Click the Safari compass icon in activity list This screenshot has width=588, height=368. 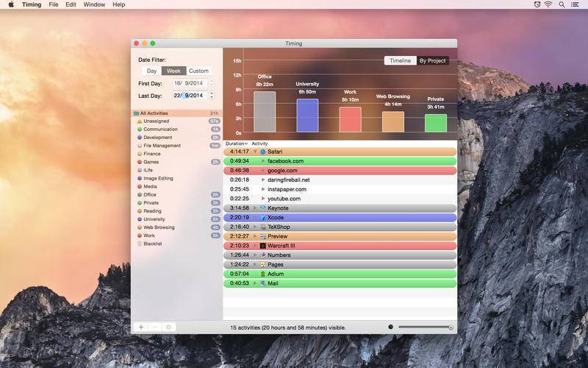coord(263,152)
